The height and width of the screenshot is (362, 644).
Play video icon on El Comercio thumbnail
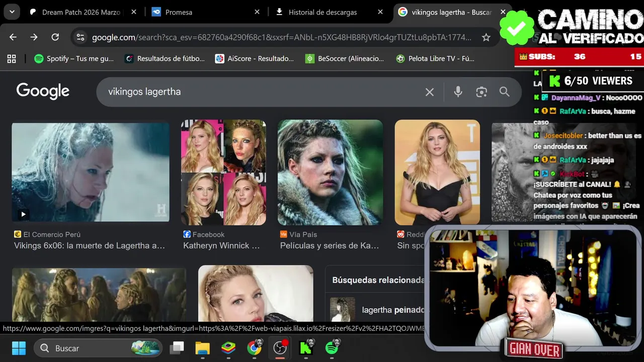[x=23, y=214]
